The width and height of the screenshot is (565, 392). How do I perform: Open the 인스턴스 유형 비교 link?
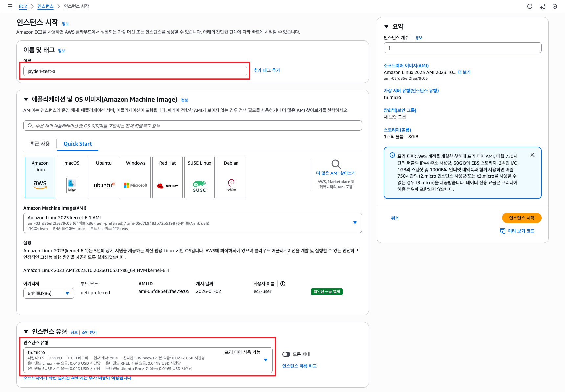pos(300,366)
